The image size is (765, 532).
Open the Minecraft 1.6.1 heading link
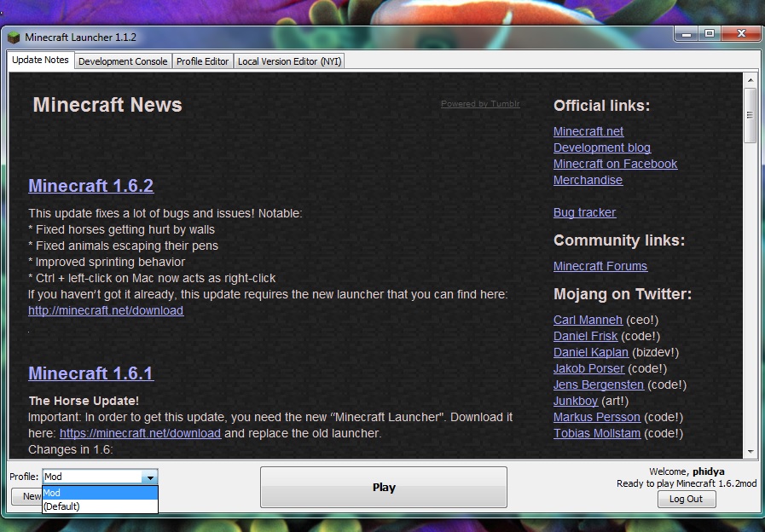(x=90, y=373)
